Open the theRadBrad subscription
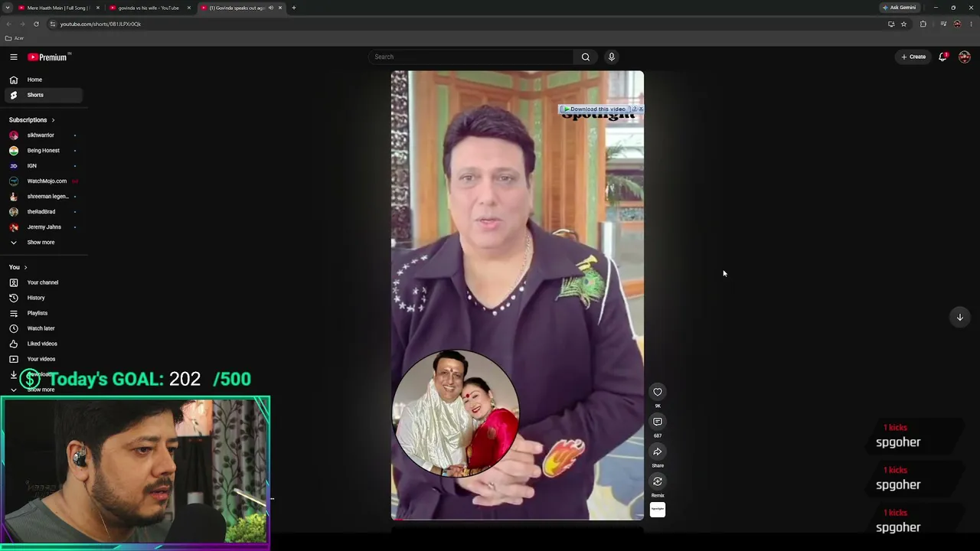Viewport: 980px width, 551px height. click(x=44, y=212)
